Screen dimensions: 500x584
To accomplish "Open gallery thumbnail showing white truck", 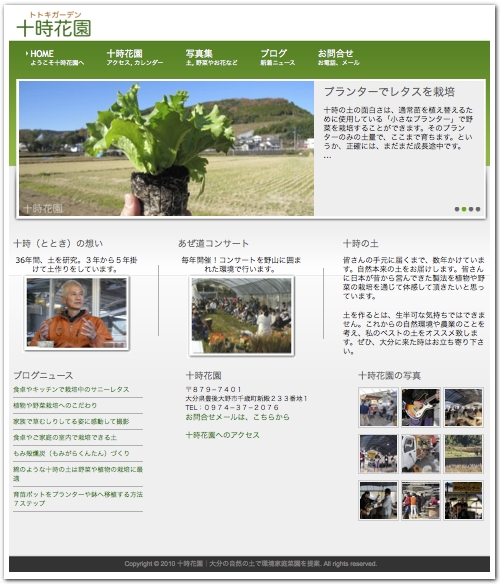I will pos(421,454).
